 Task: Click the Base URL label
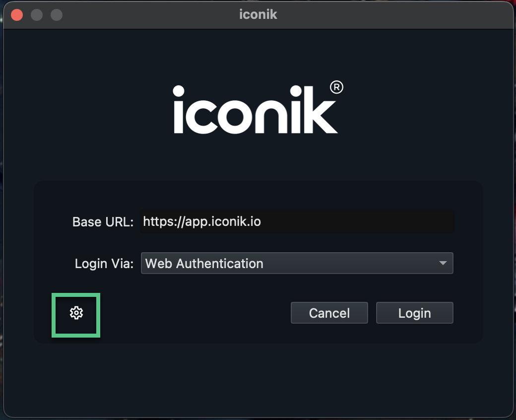click(103, 222)
